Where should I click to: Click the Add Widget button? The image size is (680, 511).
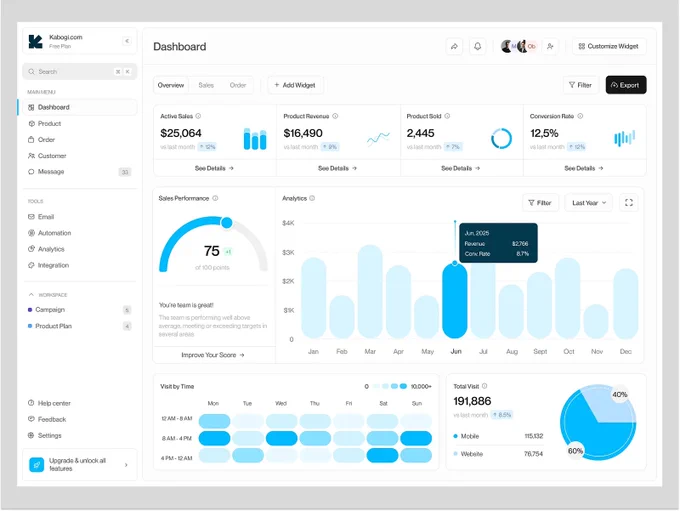pyautogui.click(x=295, y=85)
